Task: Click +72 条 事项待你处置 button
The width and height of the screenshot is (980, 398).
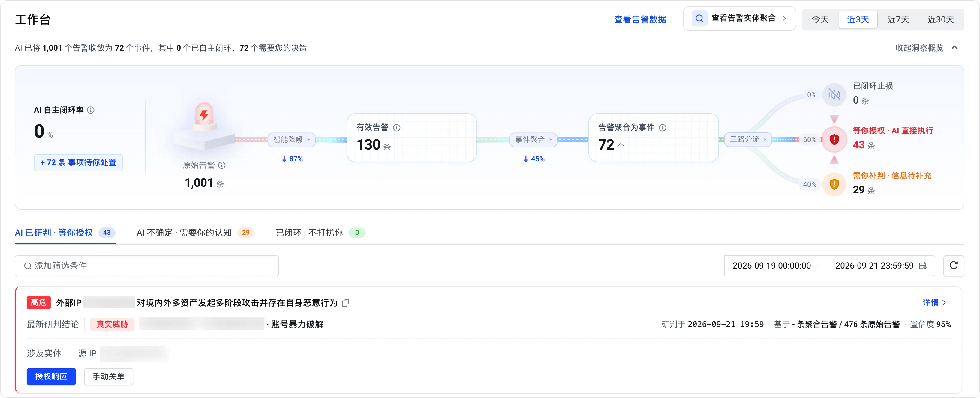Action: point(78,162)
